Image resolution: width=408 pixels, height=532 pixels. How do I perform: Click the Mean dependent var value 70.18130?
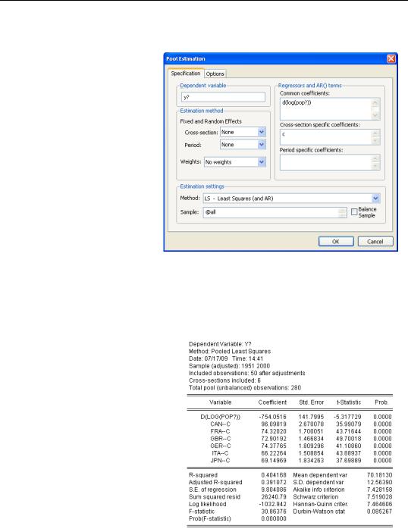tap(379, 475)
